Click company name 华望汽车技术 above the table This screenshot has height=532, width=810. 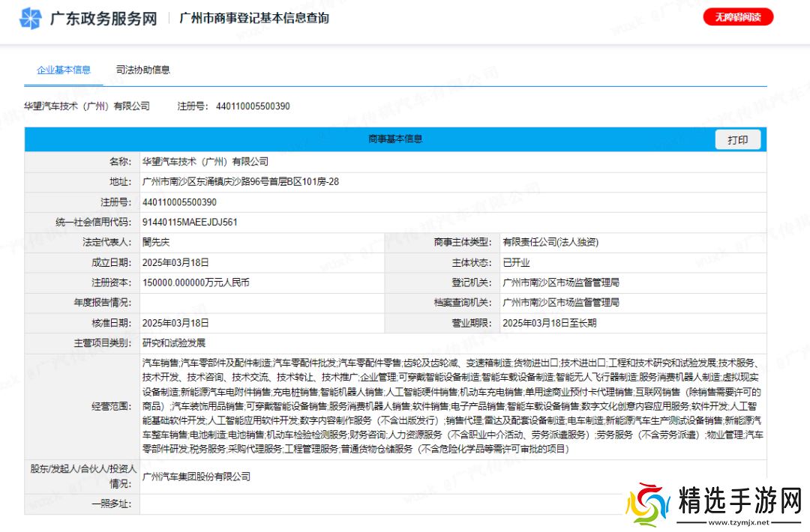[86, 106]
